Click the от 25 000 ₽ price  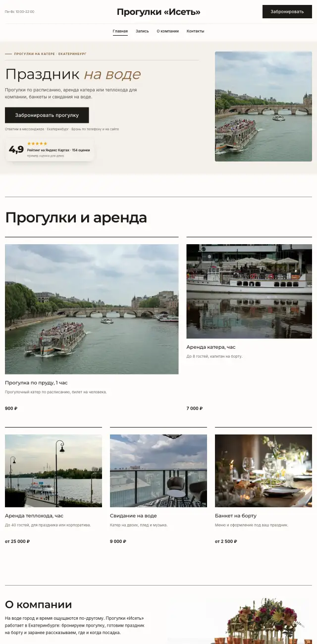17,541
